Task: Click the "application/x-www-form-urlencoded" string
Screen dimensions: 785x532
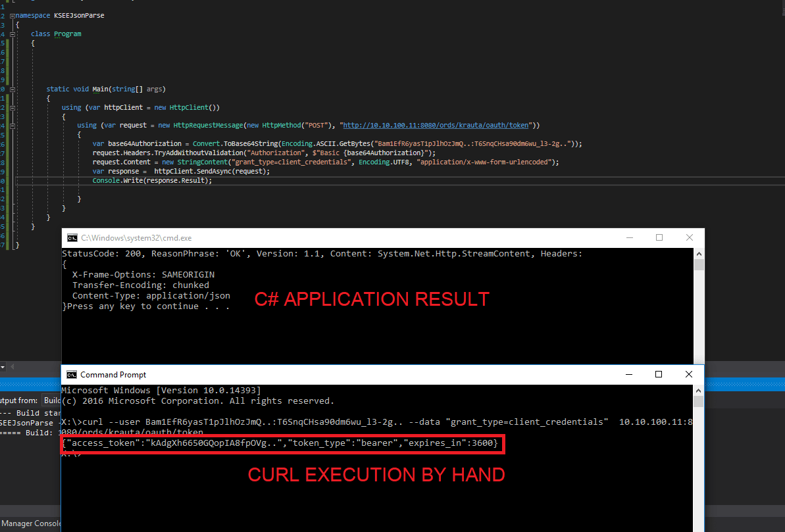Action: coord(484,162)
